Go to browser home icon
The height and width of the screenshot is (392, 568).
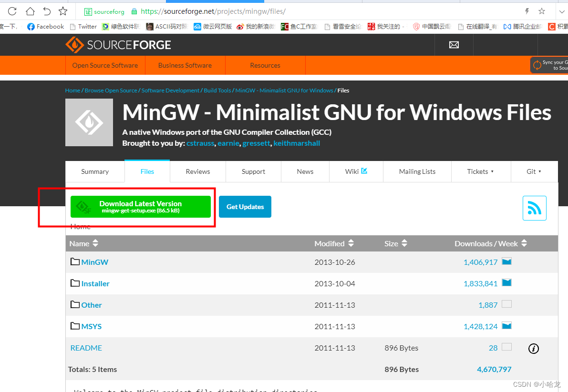click(30, 11)
